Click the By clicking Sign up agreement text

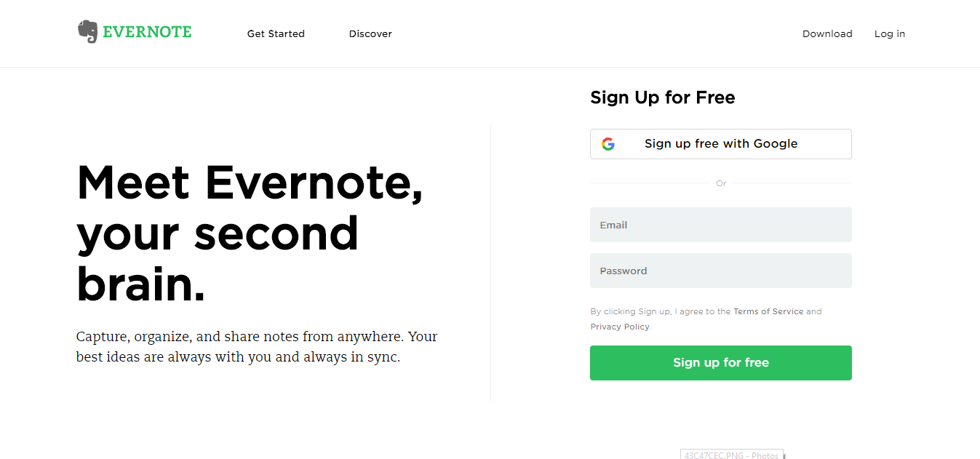coord(706,319)
